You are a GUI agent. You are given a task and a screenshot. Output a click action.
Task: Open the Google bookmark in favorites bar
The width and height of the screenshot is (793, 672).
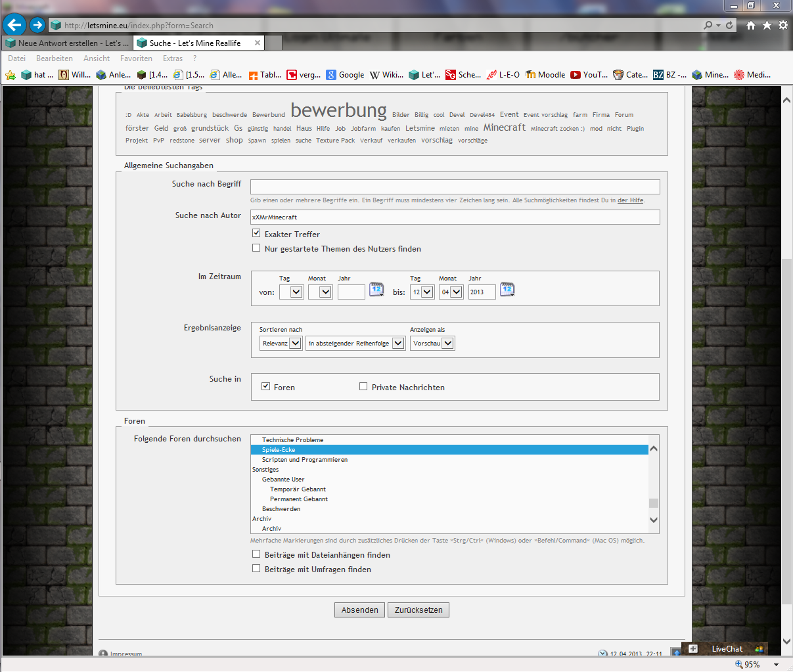pos(346,75)
